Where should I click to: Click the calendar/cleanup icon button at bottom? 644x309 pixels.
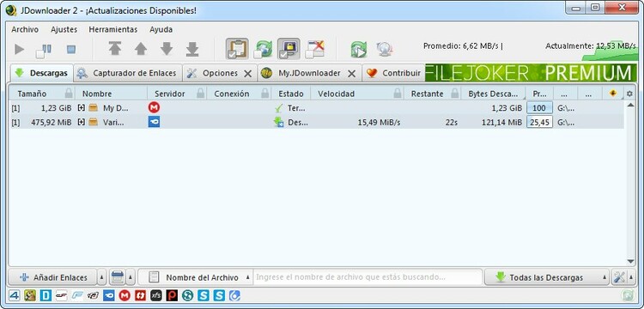[x=117, y=277]
